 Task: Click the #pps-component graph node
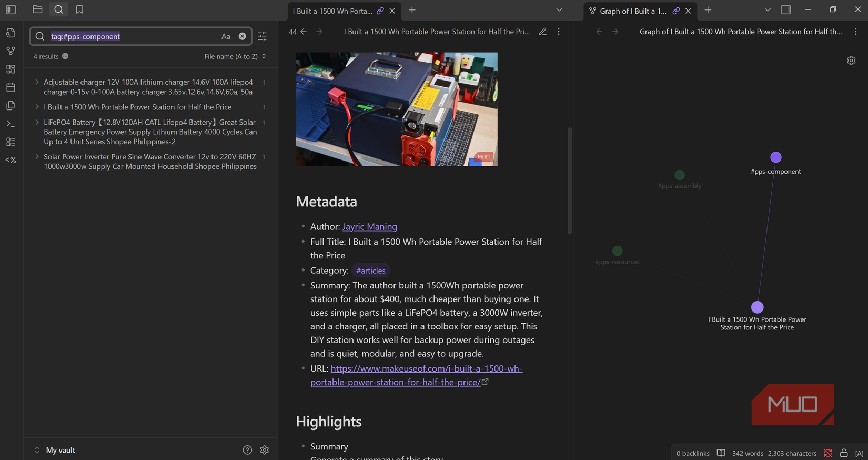click(x=775, y=157)
